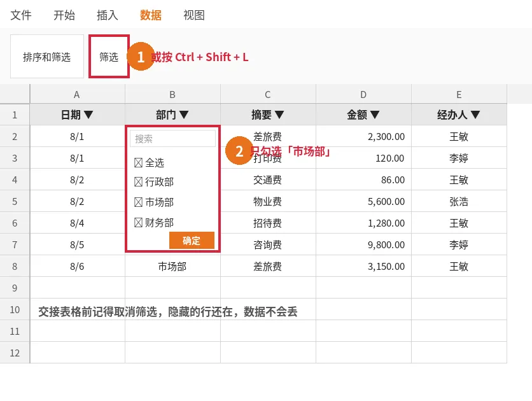
Task: Select the 交通费 cell
Action: point(268,179)
